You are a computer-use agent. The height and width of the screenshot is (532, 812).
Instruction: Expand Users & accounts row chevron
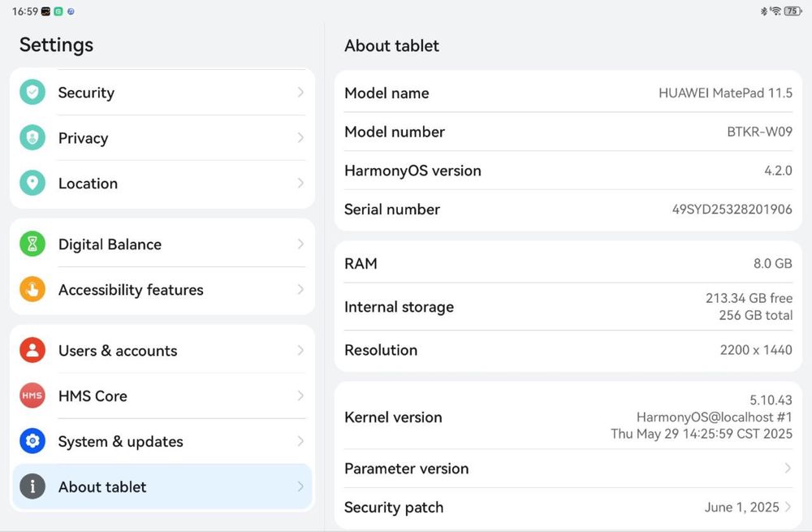click(x=300, y=350)
